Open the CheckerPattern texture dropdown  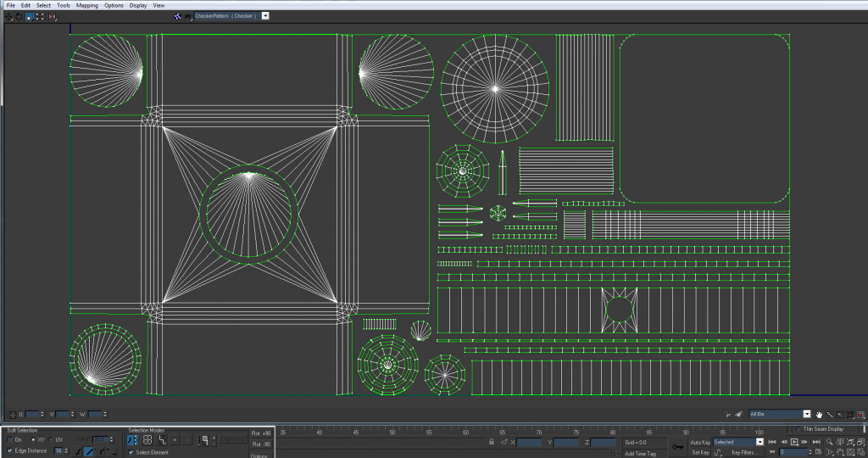(265, 15)
